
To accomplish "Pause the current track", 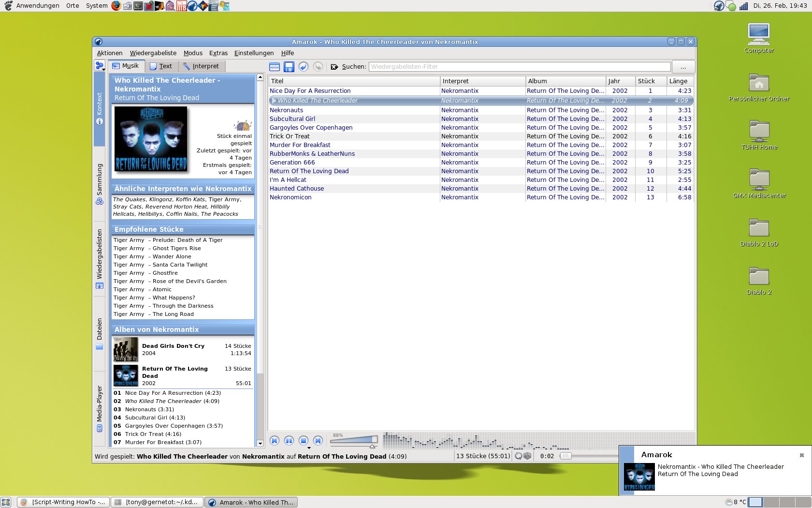I will [x=289, y=441].
